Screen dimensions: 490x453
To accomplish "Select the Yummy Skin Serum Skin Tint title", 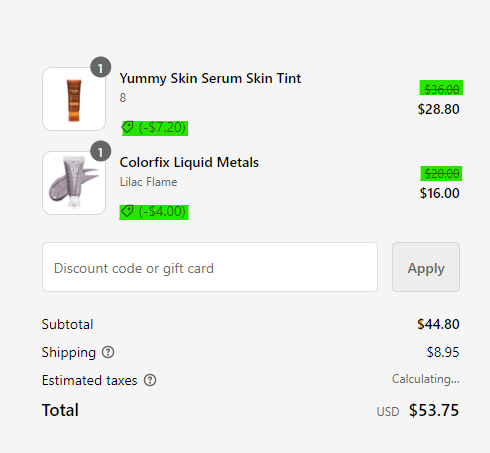I will [210, 79].
